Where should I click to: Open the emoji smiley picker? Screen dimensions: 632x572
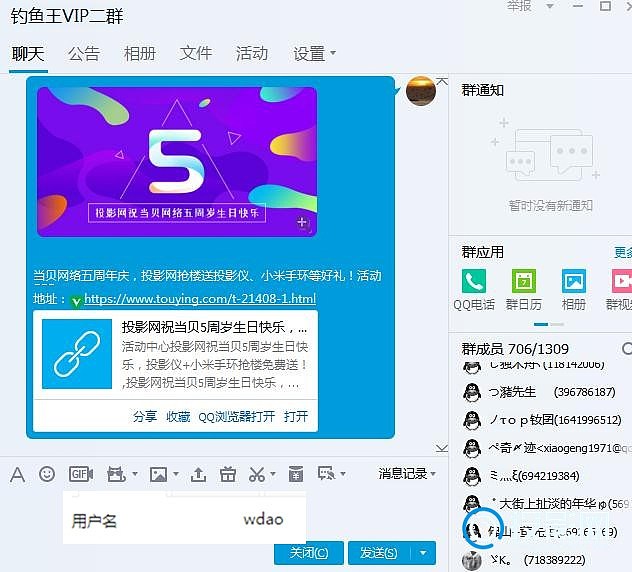pyautogui.click(x=47, y=474)
